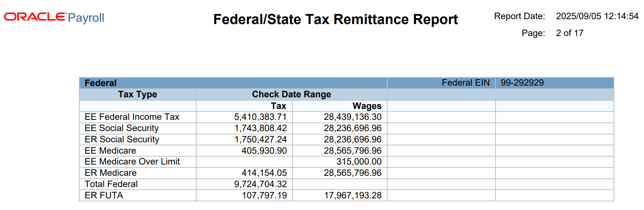Select the ER Social Security row label

(122, 139)
